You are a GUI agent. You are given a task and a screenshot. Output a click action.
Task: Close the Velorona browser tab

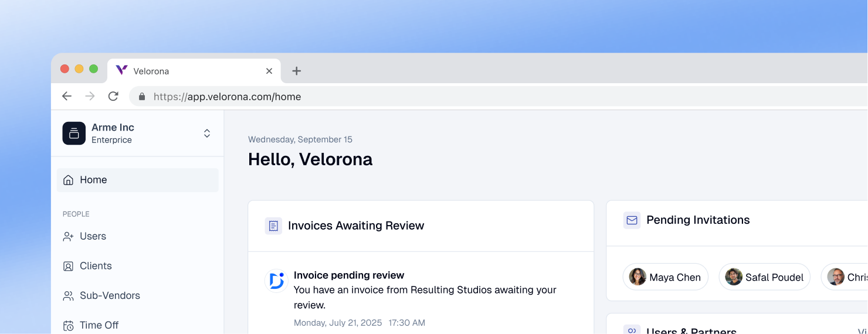point(269,71)
